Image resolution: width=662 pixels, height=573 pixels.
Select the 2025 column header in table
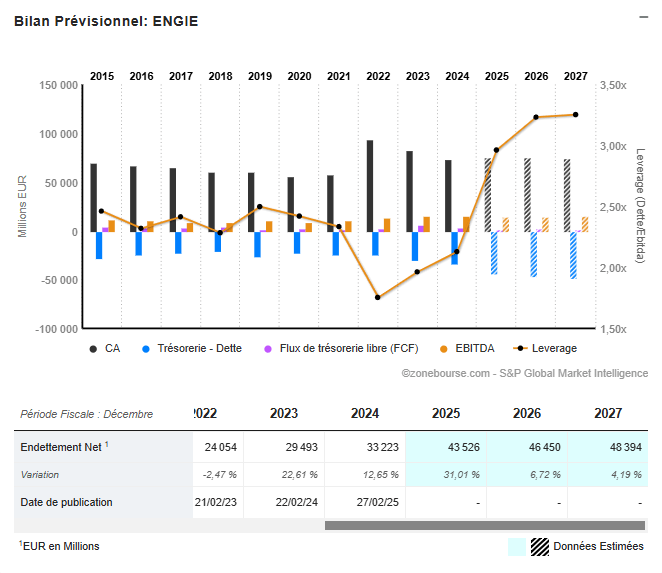point(446,413)
